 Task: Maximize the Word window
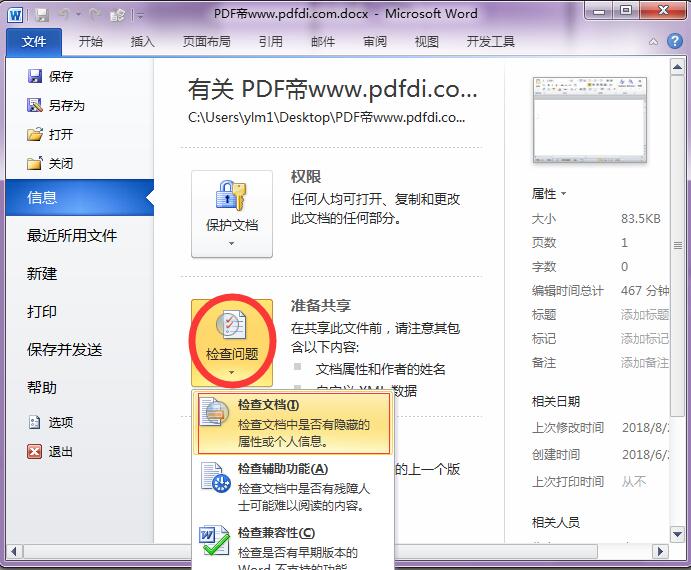coord(626,11)
